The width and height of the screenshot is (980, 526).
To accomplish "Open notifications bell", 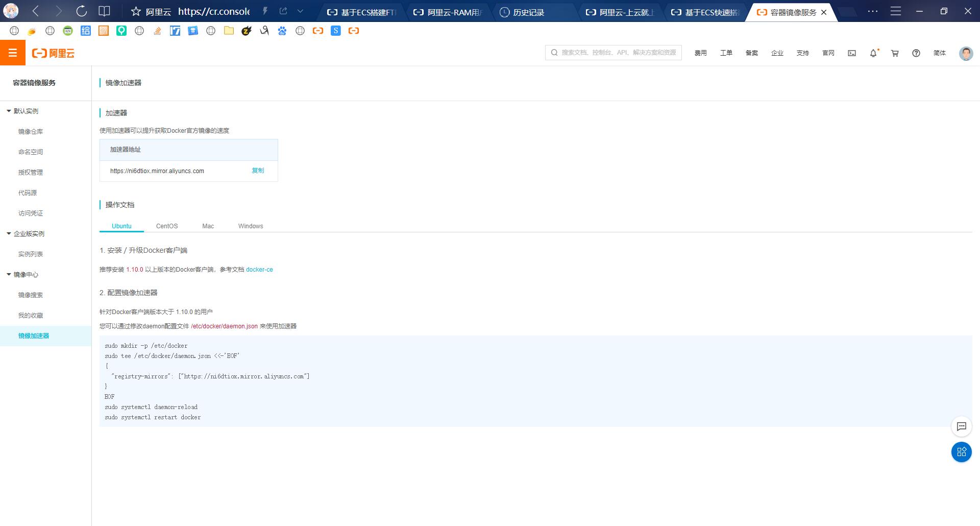I will coord(874,53).
